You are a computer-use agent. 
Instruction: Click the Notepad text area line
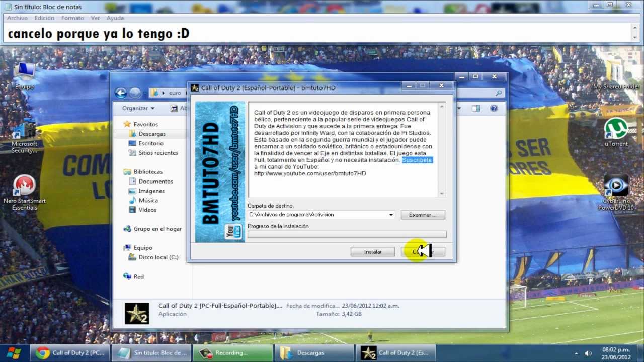click(x=318, y=34)
